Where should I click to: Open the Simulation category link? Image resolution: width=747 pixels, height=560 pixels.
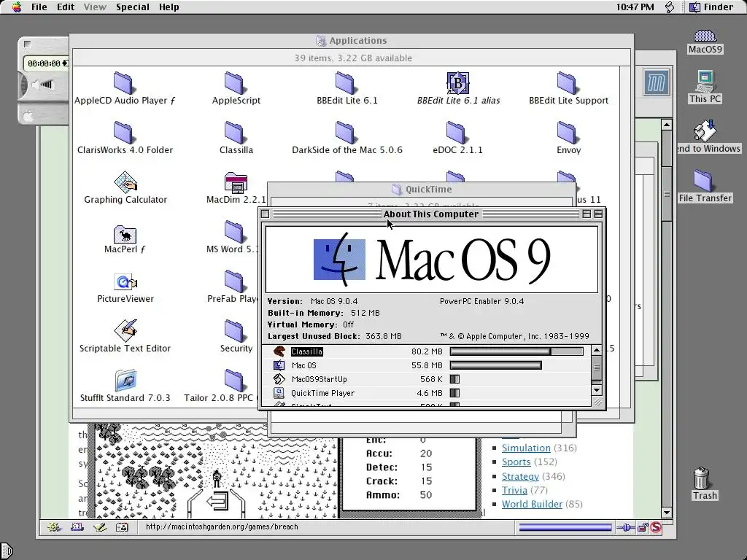pos(526,448)
